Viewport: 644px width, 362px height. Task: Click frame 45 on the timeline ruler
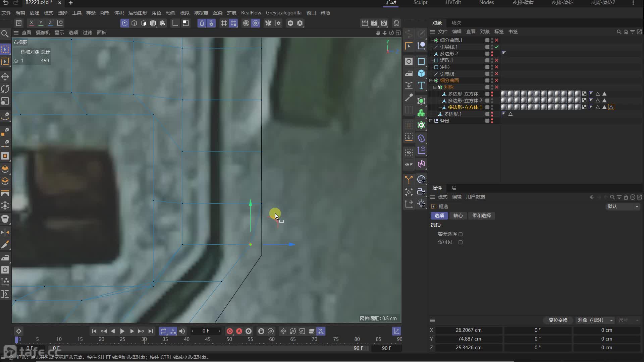[208, 339]
